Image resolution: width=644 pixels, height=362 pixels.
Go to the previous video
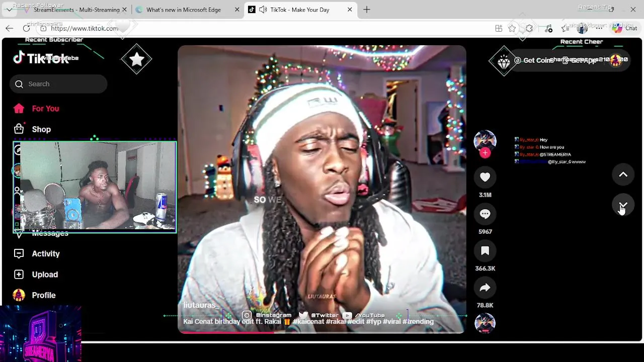(x=623, y=174)
